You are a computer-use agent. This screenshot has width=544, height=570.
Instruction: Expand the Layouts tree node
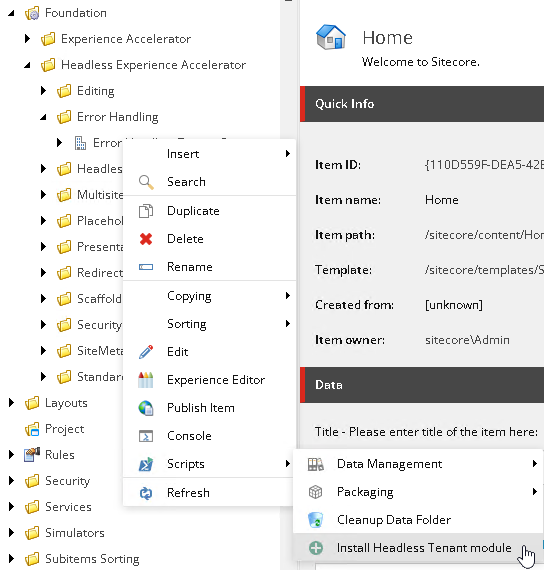tap(11, 402)
